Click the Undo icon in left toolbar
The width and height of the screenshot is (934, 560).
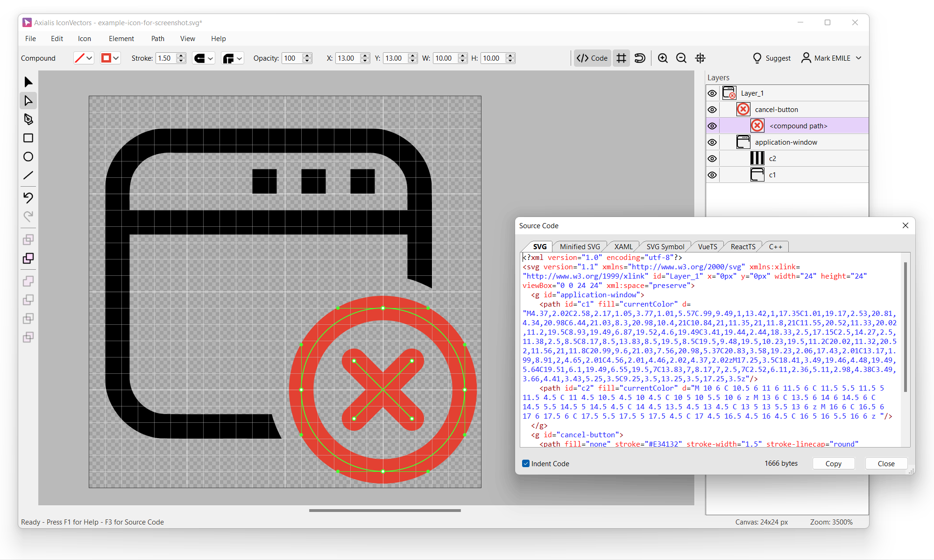coord(28,197)
